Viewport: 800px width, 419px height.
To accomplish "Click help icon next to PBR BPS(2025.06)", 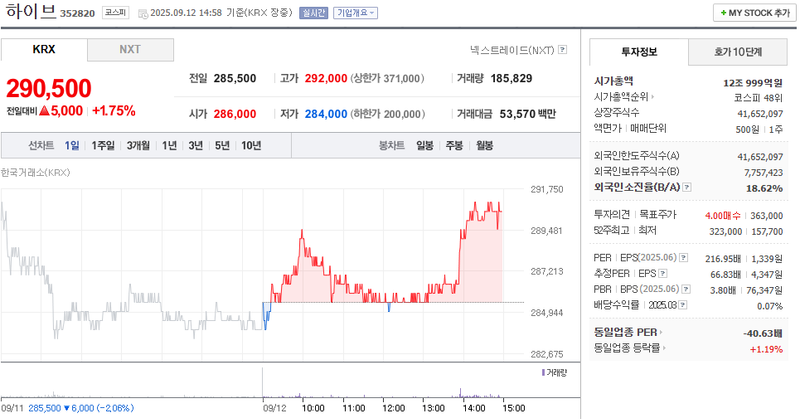I will click(x=686, y=289).
